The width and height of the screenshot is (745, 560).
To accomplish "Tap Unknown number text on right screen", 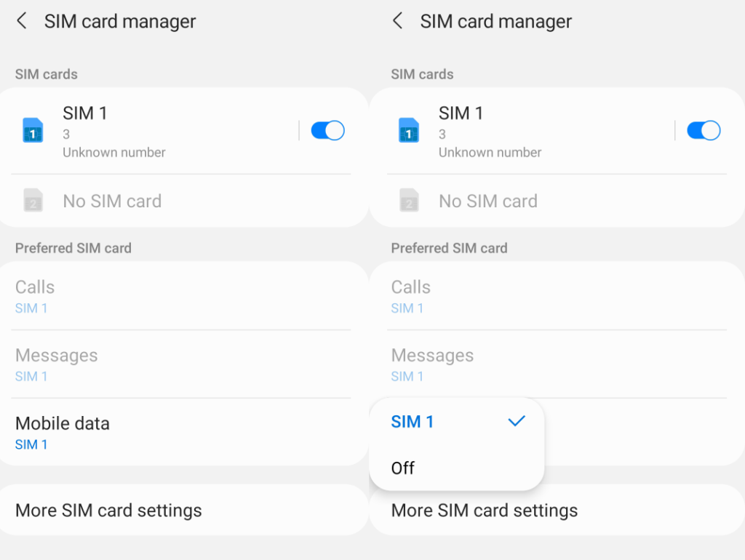I will click(490, 153).
